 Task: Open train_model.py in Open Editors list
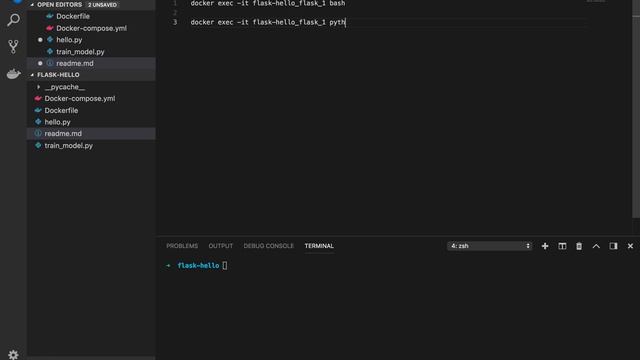tap(80, 52)
